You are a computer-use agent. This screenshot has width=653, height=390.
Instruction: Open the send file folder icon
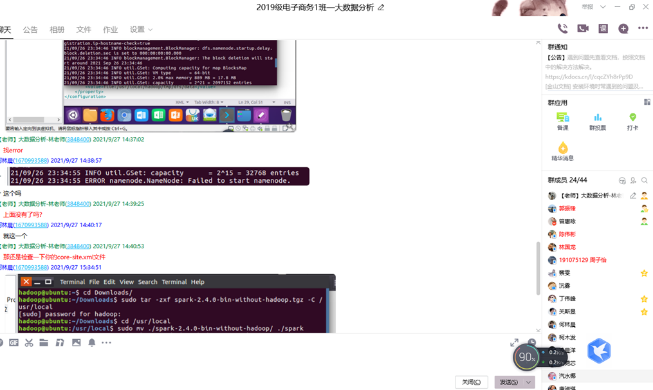click(x=44, y=342)
